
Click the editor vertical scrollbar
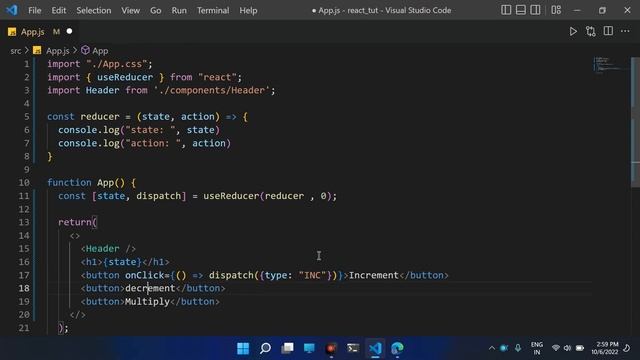[635, 122]
